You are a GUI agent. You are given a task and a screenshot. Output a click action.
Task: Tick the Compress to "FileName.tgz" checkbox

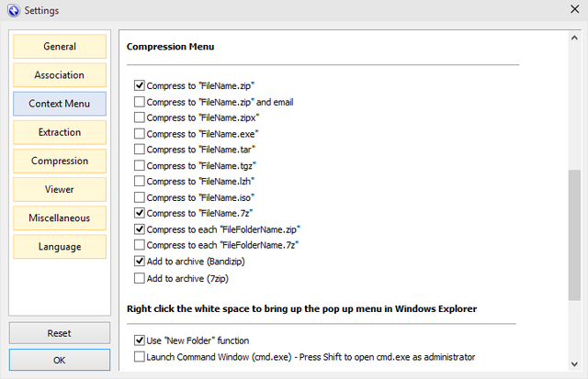click(x=140, y=165)
